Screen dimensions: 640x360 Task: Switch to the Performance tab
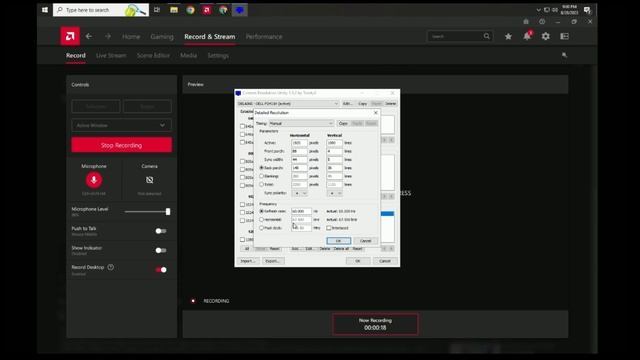264,36
